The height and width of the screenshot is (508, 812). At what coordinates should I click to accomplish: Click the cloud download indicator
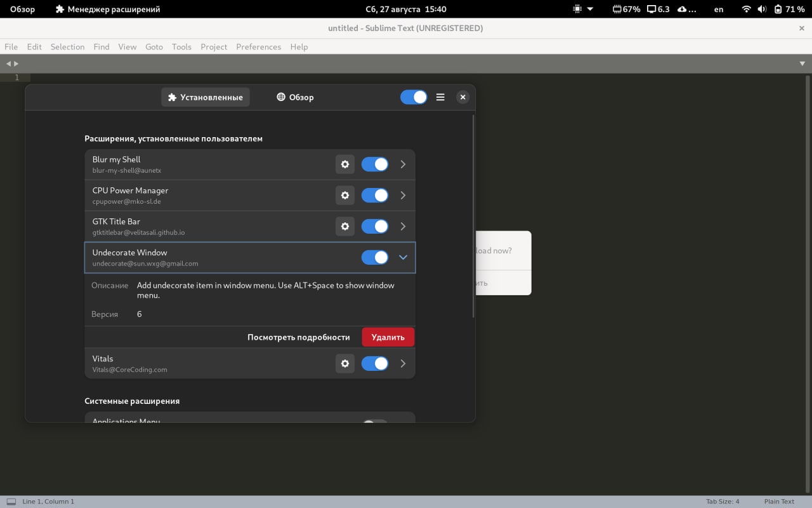coord(688,10)
